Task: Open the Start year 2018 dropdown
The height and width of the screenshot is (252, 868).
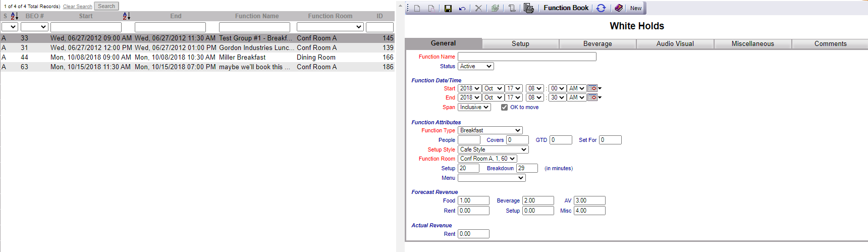Action: [469, 88]
